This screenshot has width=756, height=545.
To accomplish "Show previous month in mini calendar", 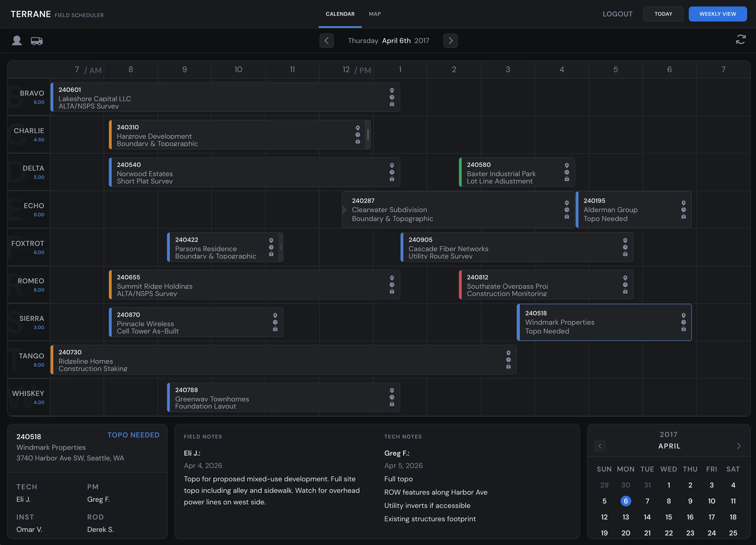I will tap(600, 446).
